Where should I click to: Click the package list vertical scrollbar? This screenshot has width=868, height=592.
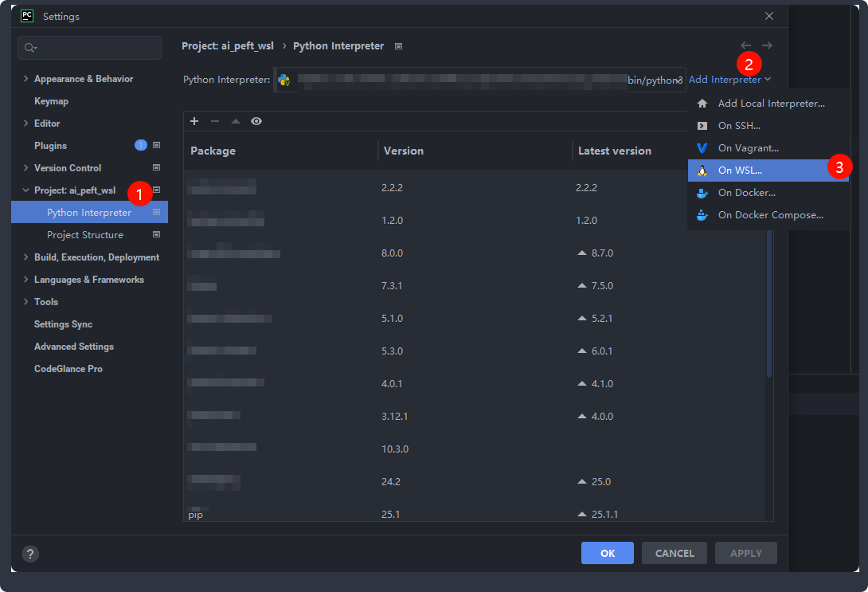pyautogui.click(x=769, y=304)
